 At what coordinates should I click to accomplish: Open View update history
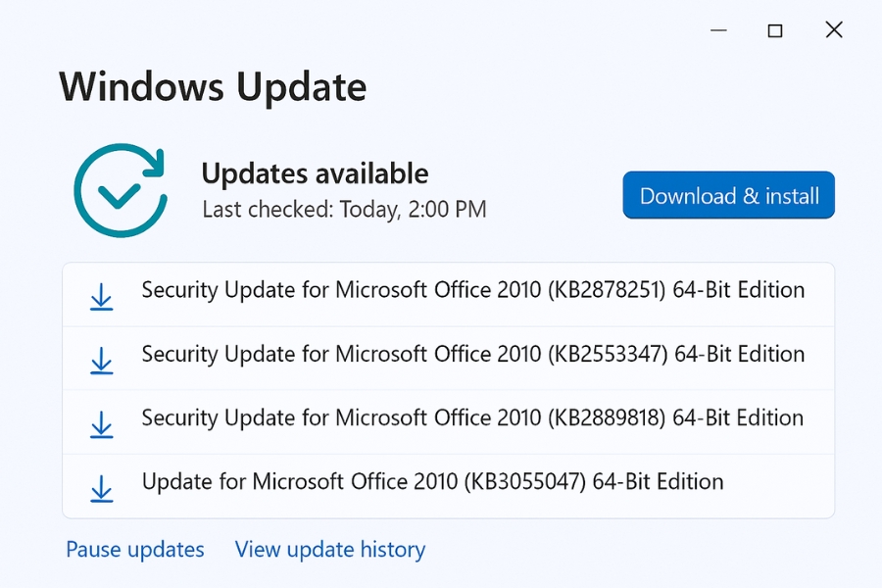[329, 549]
